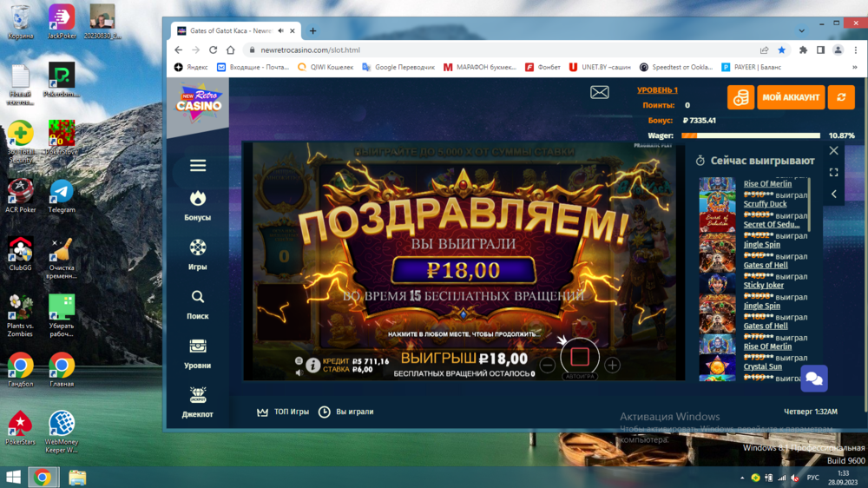This screenshot has height=488, width=868.
Task: Decrease bet with the minus button
Action: pos(548,366)
